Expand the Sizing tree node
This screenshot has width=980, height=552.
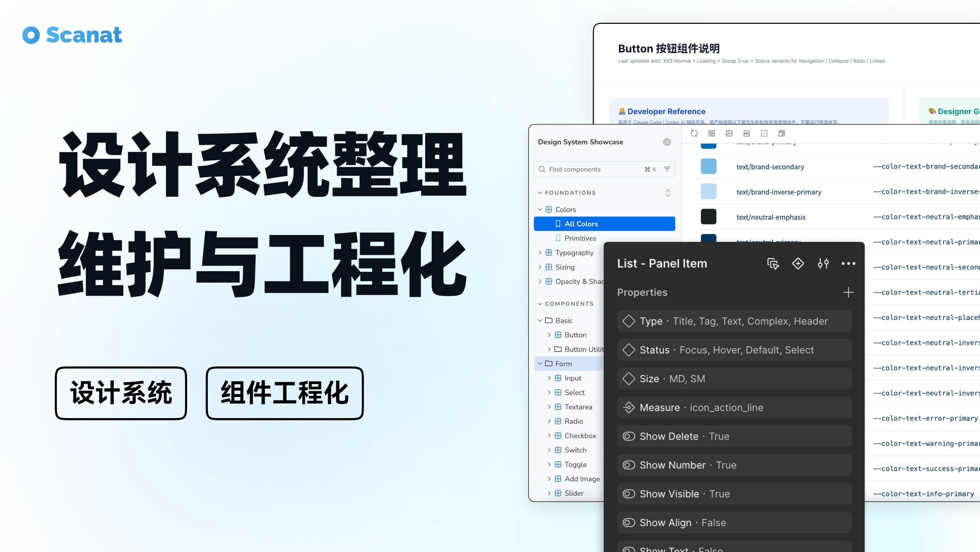tap(540, 267)
